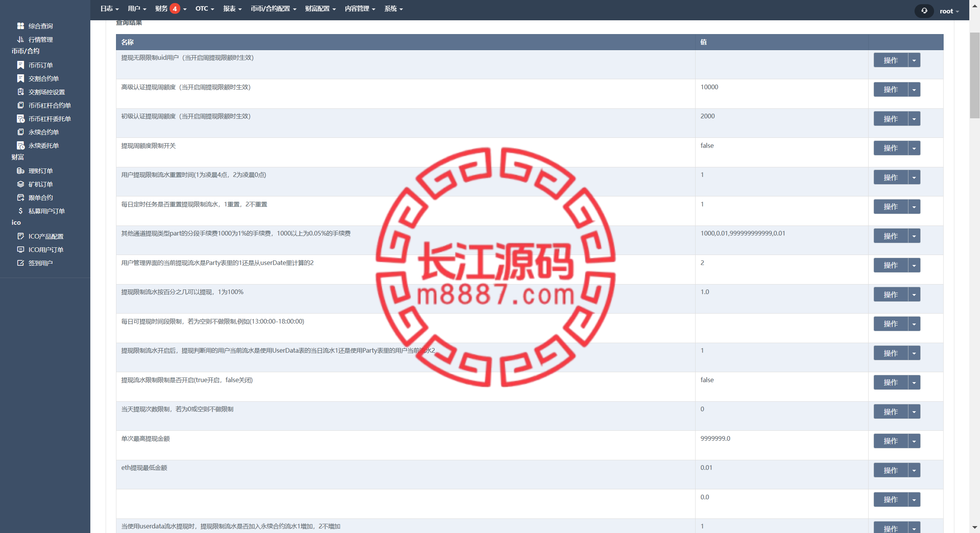Open 币币订单 in sidebar
Screen dimensions: 980x533
tap(41, 65)
